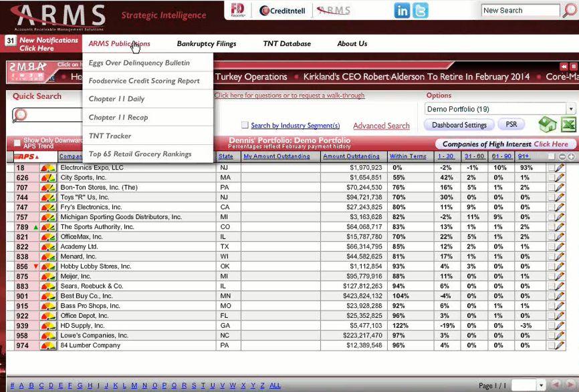Check the Academy Ltd. row checkbox

click(552, 246)
